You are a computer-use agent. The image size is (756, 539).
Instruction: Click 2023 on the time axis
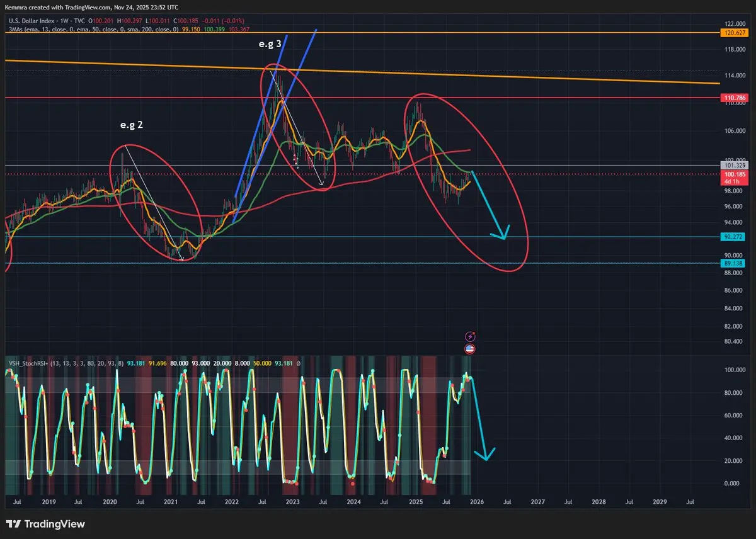293,502
